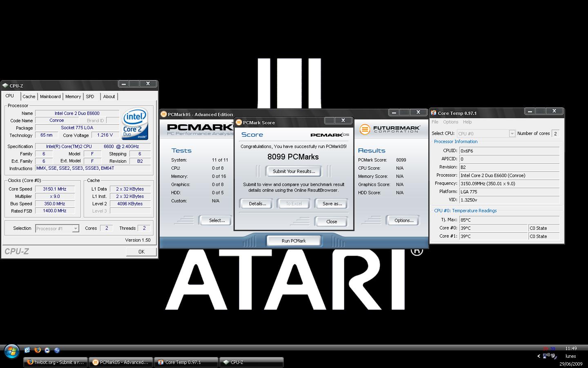Select the Mainboard tab in CPU-Z
Image resolution: width=588 pixels, height=368 pixels.
(x=50, y=96)
